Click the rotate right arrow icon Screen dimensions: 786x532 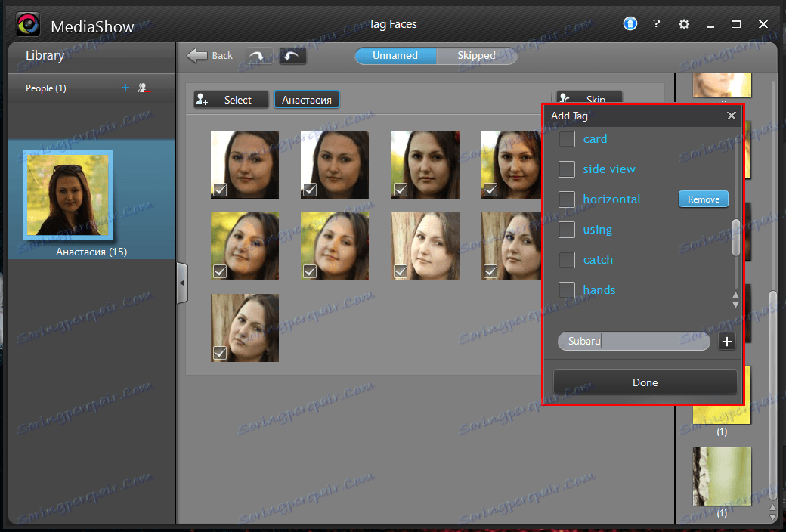pyautogui.click(x=259, y=56)
